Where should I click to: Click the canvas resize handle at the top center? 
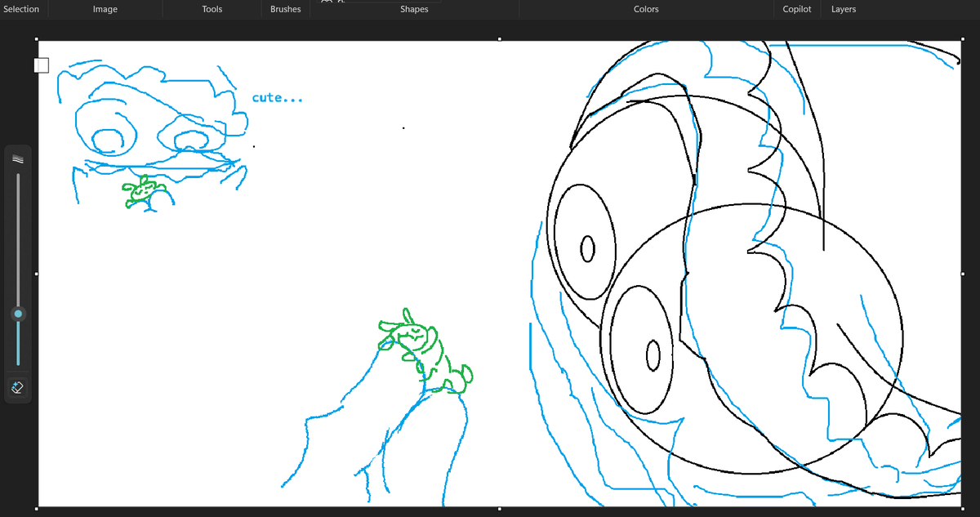point(499,38)
